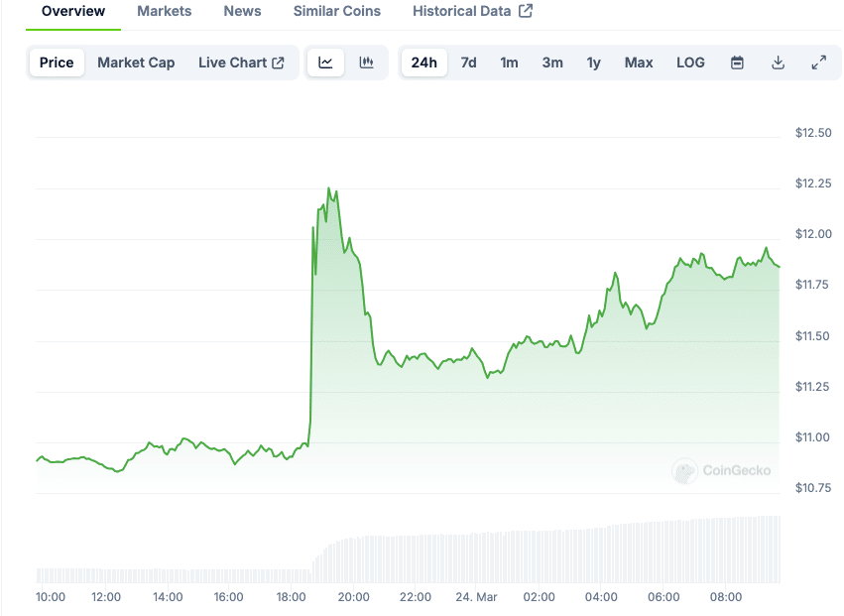Go to the Similar Coins tab

click(337, 11)
